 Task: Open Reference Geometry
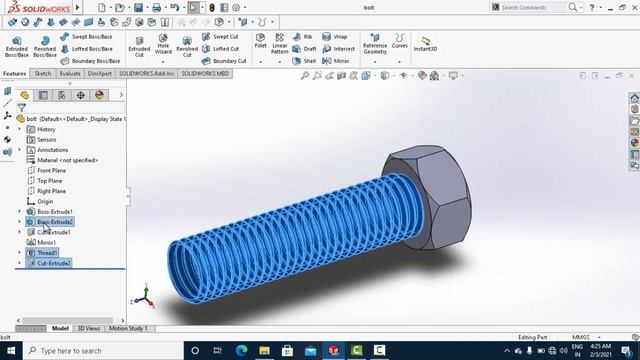click(x=375, y=44)
